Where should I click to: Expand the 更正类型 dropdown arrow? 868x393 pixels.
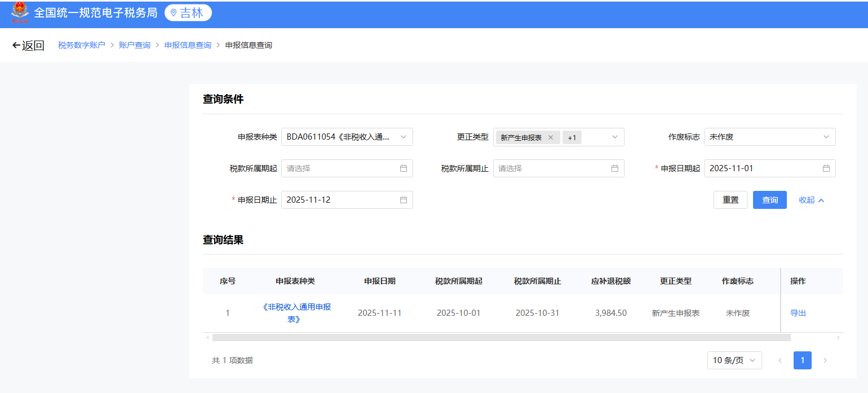[x=615, y=137]
